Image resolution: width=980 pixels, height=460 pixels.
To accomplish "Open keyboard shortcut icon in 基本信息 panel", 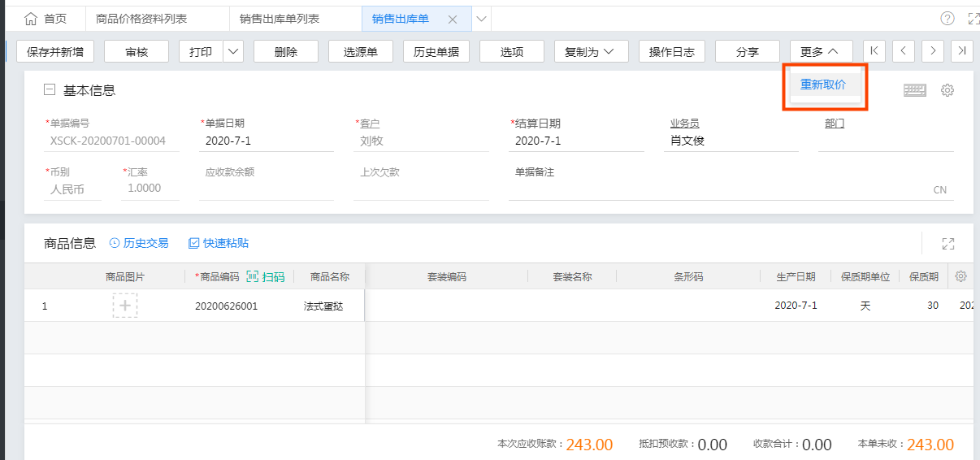I will pos(915,90).
